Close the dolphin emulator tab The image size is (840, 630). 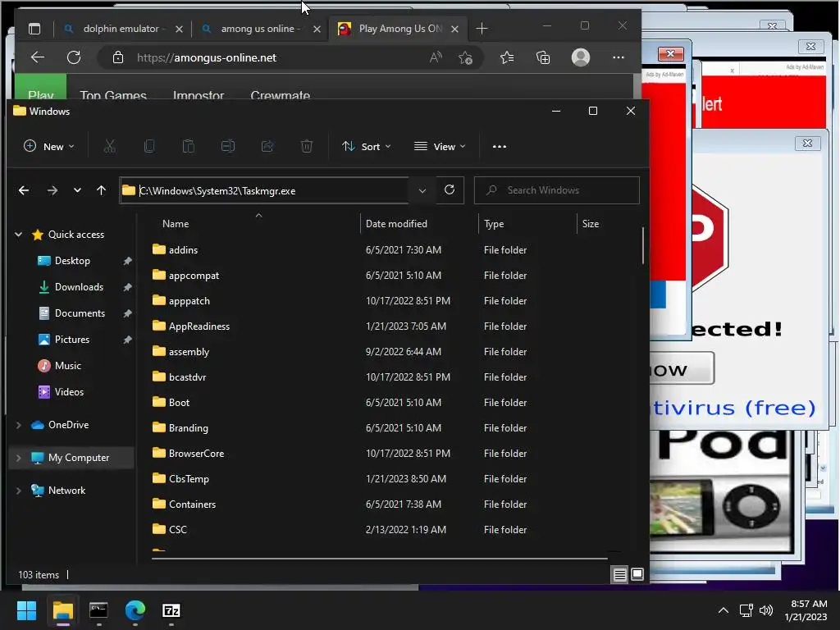point(179,29)
